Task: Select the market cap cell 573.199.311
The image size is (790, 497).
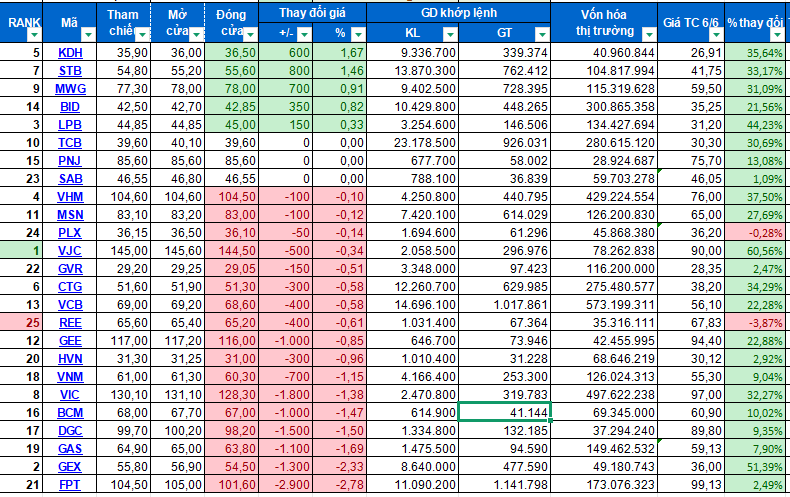Action: pyautogui.click(x=604, y=305)
